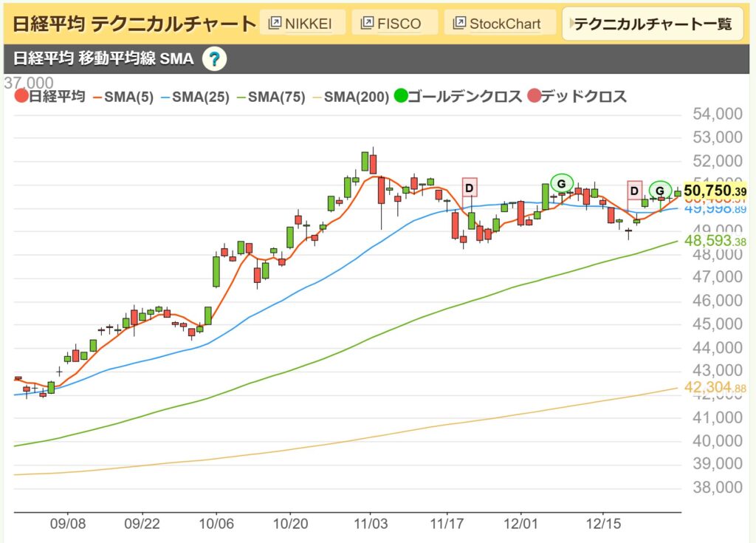Toggle the SMA(5) legend item
This screenshot has height=543, width=756.
click(x=126, y=96)
